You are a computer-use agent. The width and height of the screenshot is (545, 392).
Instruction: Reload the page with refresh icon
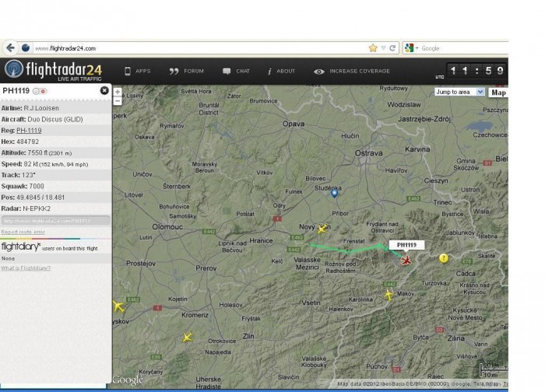coord(392,48)
